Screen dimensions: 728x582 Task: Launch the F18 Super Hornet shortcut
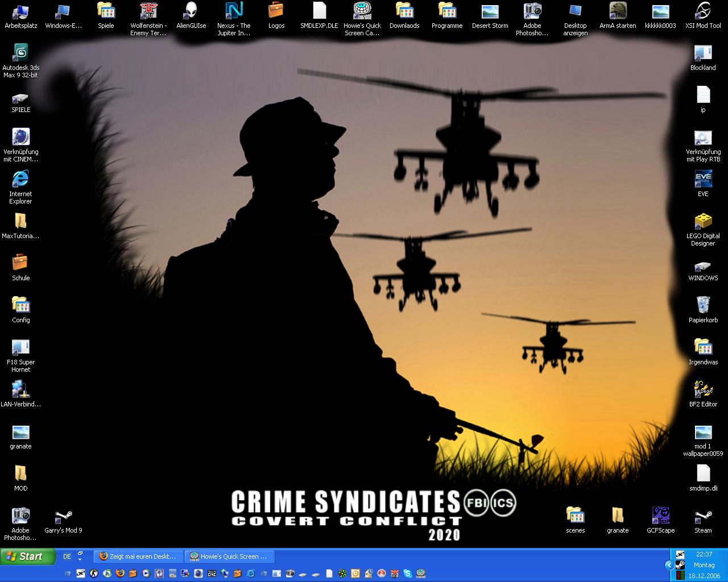coord(20,356)
